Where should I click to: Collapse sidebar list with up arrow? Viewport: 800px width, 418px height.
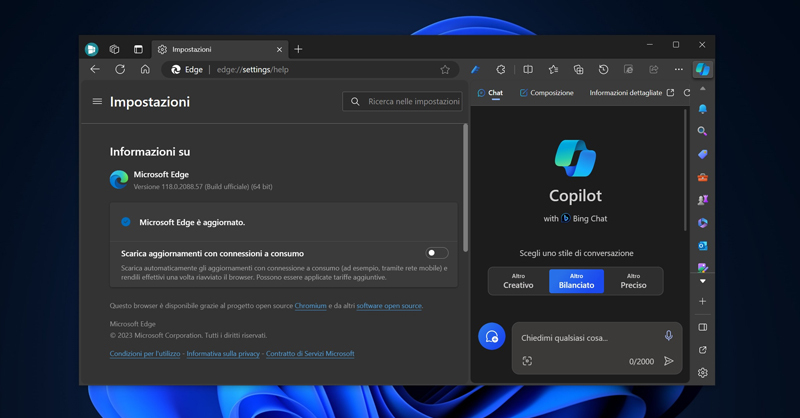[703, 89]
